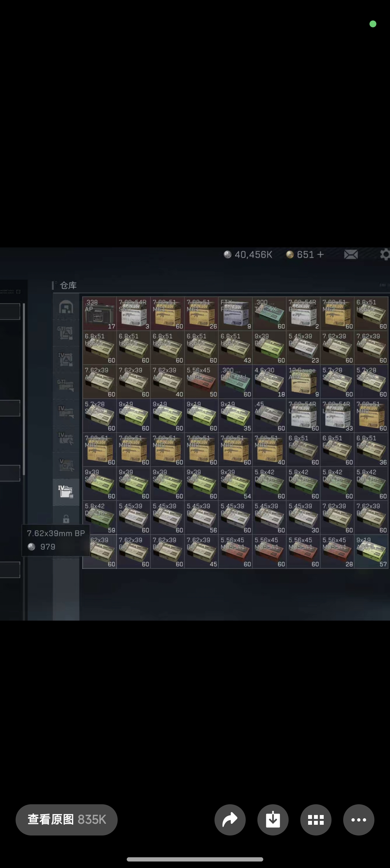Tap the share arrow icon

pos(230,820)
